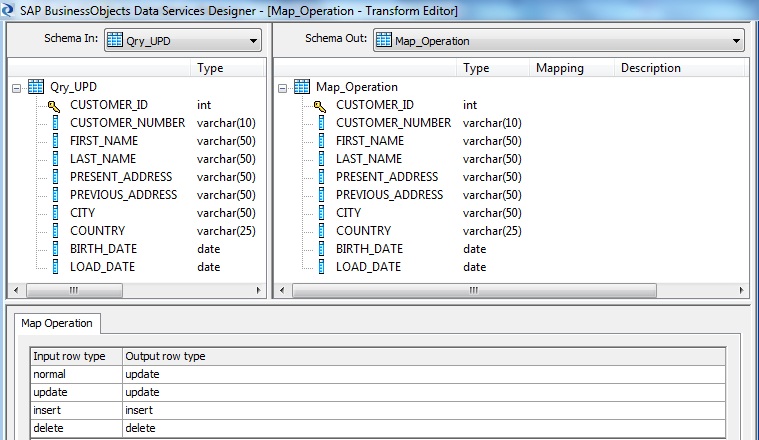The image size is (759, 440).
Task: Switch to the Map Operation tab
Action: coord(57,323)
